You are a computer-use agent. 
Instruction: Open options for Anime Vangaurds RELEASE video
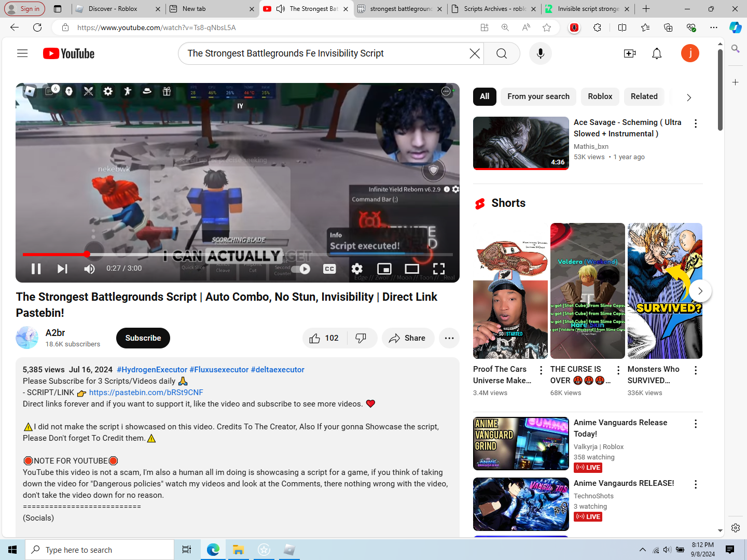[696, 484]
